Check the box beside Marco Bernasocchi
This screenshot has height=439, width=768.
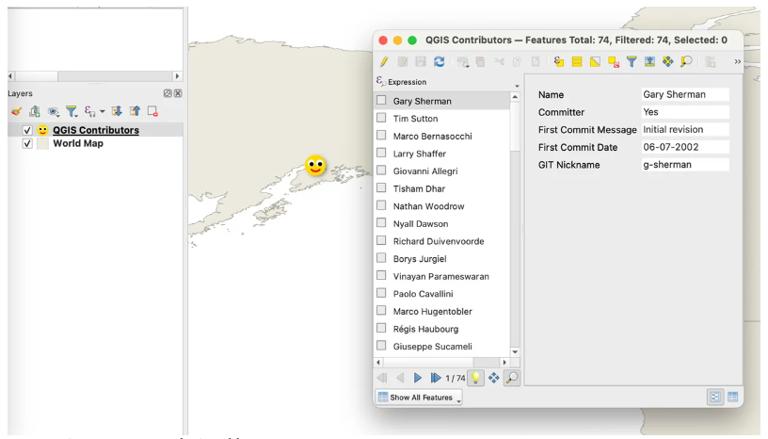click(381, 135)
